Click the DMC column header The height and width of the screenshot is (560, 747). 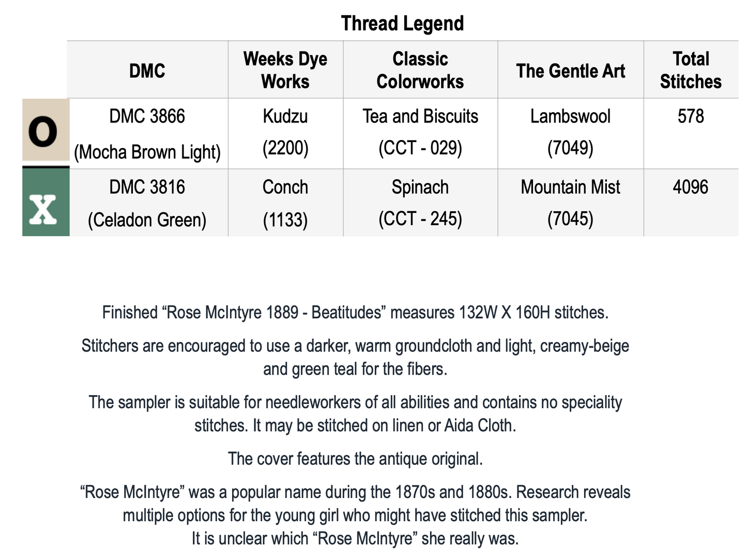(147, 70)
